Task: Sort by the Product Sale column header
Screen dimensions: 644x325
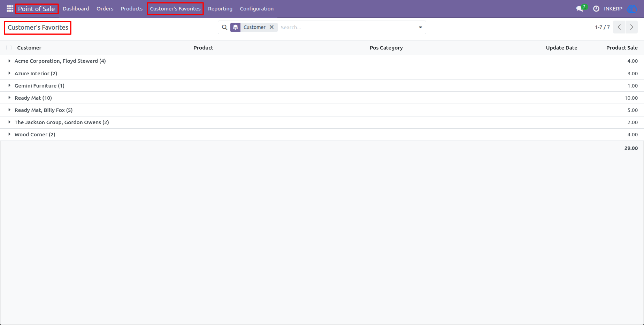Action: pyautogui.click(x=622, y=48)
